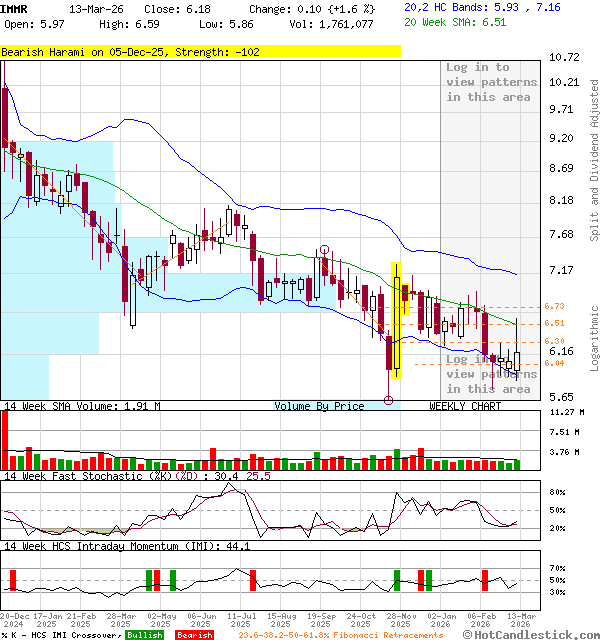Screen dimensions: 600x640
Task: Click the Fibonacci Retracements legend text
Action: pos(340,635)
